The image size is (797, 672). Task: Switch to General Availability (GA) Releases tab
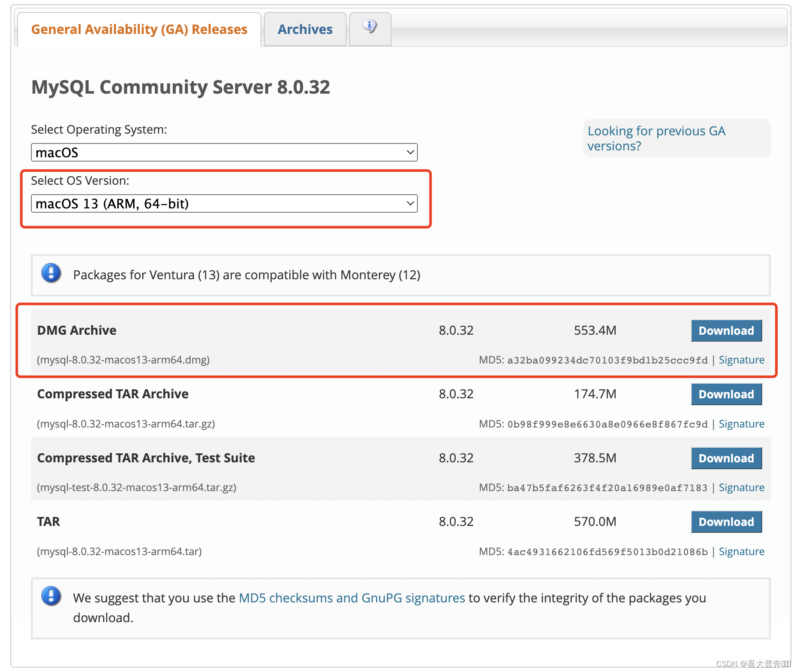pyautogui.click(x=139, y=29)
